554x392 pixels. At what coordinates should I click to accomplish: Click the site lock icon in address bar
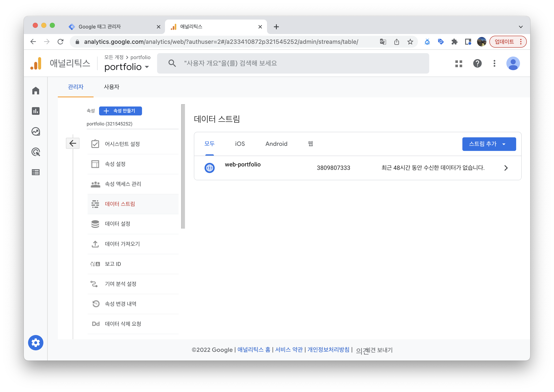(77, 42)
